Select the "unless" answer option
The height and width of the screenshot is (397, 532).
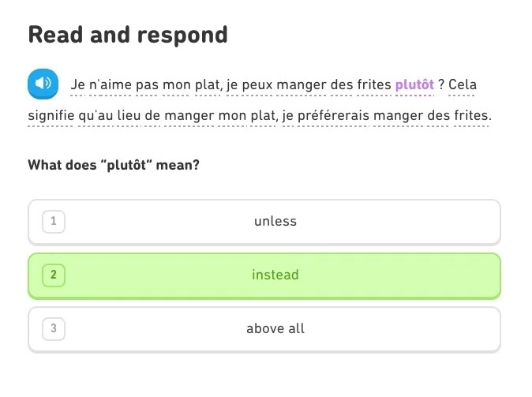(x=264, y=222)
